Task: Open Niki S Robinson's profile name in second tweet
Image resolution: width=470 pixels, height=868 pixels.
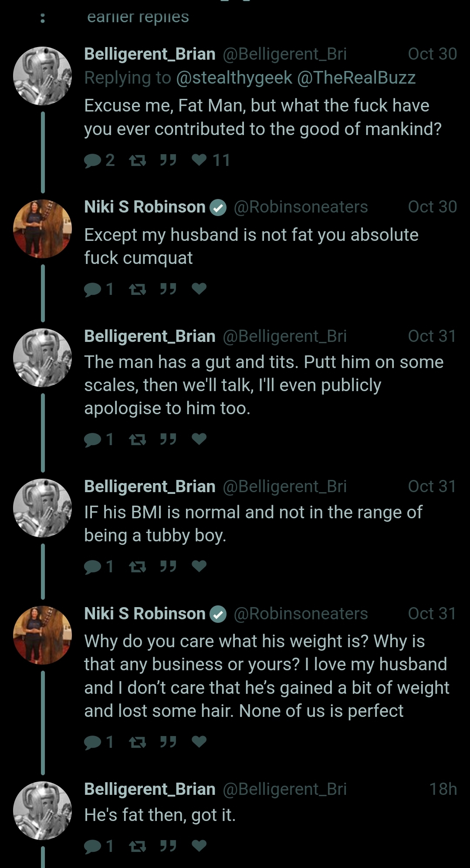Action: point(145,207)
